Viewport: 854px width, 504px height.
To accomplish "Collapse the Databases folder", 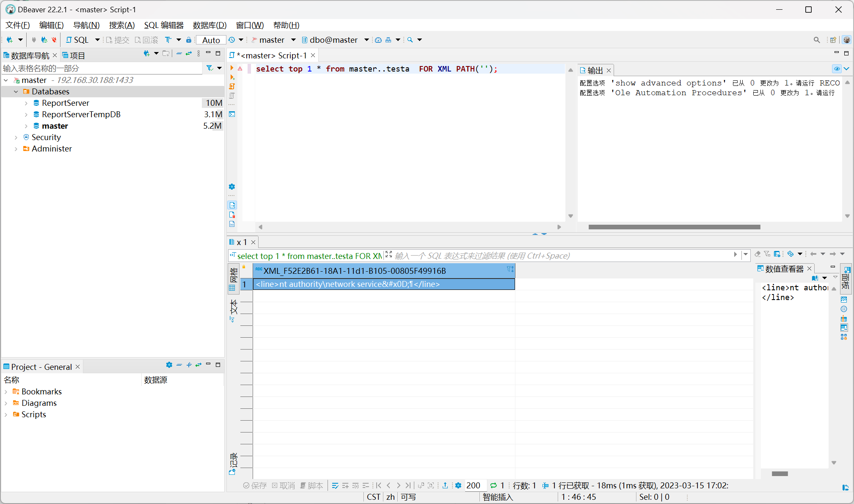I will pos(16,91).
